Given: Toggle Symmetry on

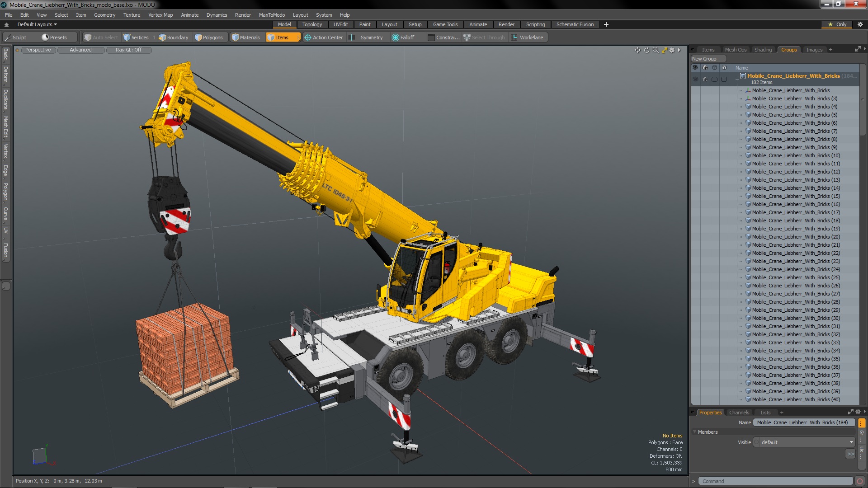Looking at the screenshot, I should coord(371,38).
